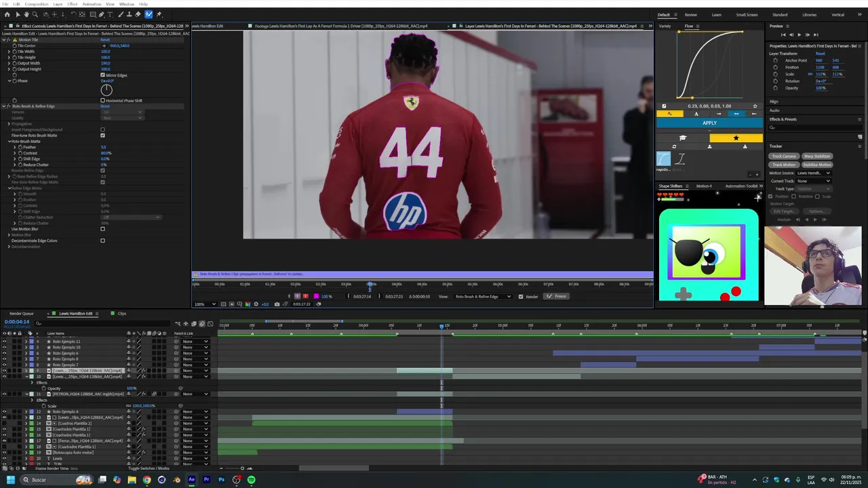
Task: Open the Motion-4 panel tab
Action: (x=704, y=186)
